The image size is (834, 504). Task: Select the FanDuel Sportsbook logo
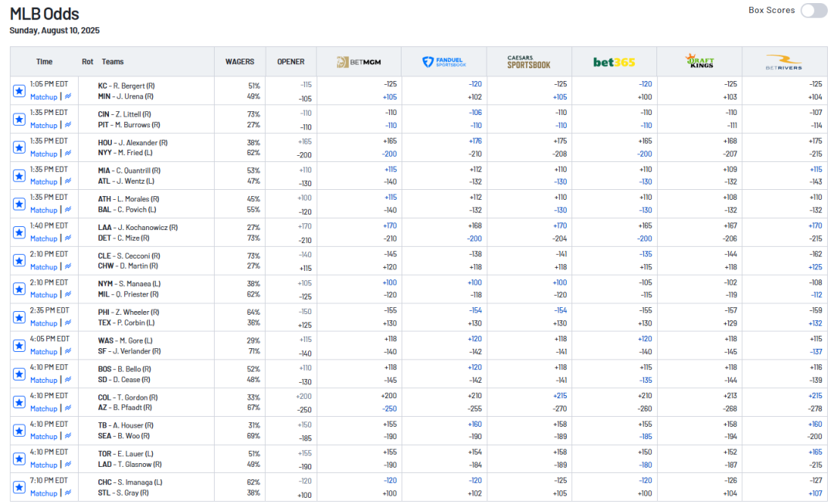coord(444,62)
